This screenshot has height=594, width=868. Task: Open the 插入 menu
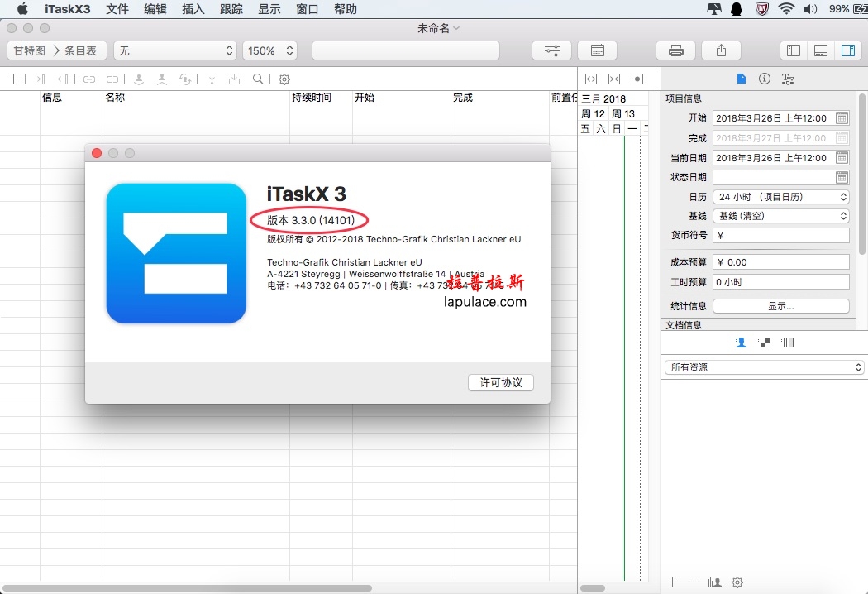tap(193, 9)
